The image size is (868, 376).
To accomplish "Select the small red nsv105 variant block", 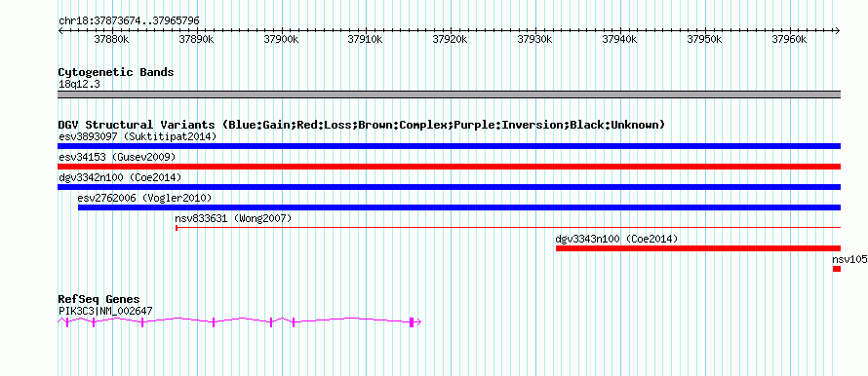I will (x=837, y=269).
